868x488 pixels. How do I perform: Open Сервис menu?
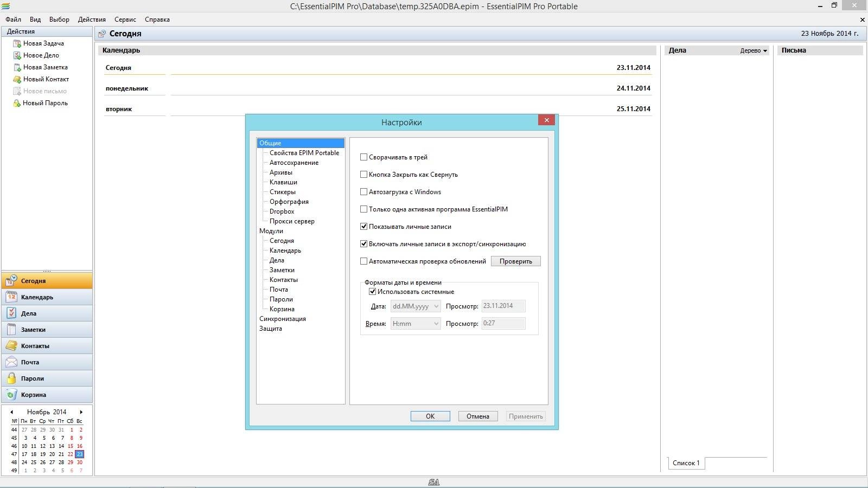[x=125, y=20]
